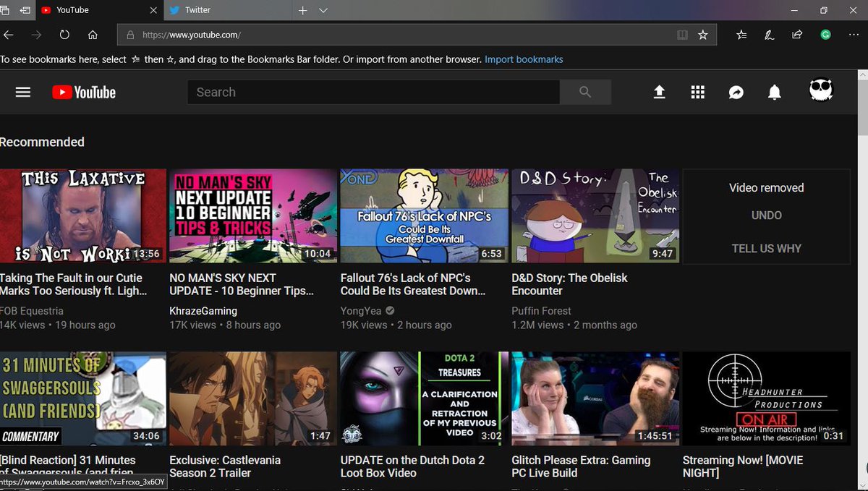Viewport: 868px width, 491px height.
Task: Click the TELL US WHY button
Action: 766,249
